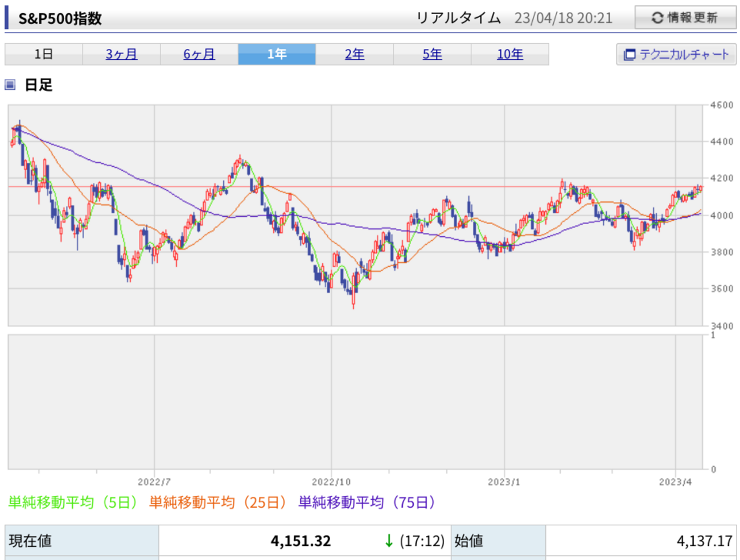Screen dimensions: 740x560
Task: Show the 2年 chart range
Action: [x=354, y=54]
